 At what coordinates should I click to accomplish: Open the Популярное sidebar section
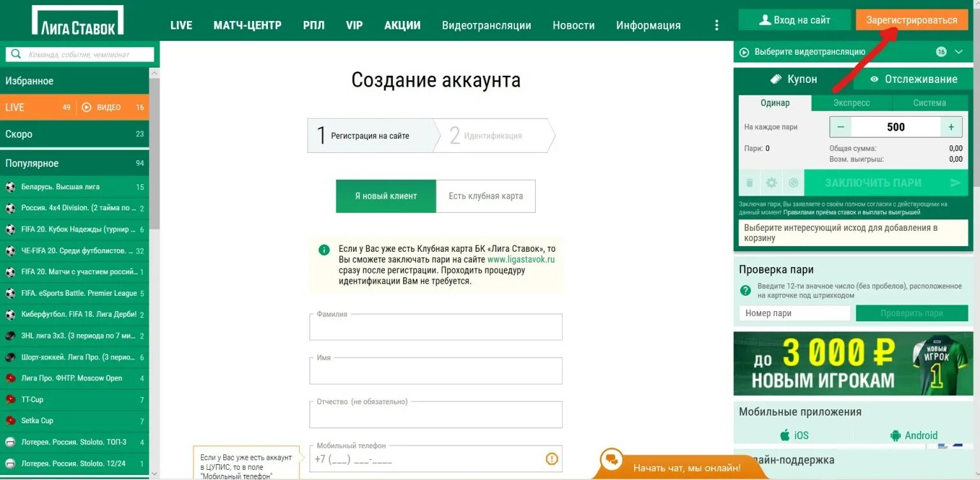pyautogui.click(x=75, y=163)
